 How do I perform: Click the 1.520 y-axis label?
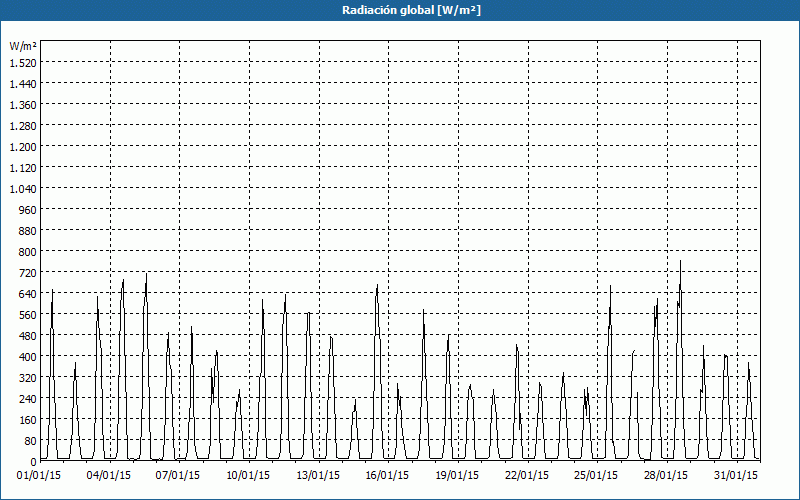[23, 63]
